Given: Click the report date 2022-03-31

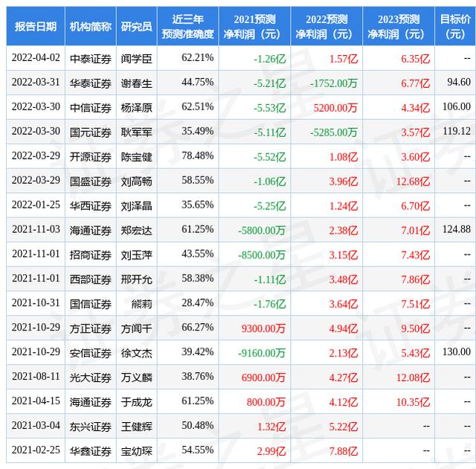Looking at the screenshot, I should (36, 82).
